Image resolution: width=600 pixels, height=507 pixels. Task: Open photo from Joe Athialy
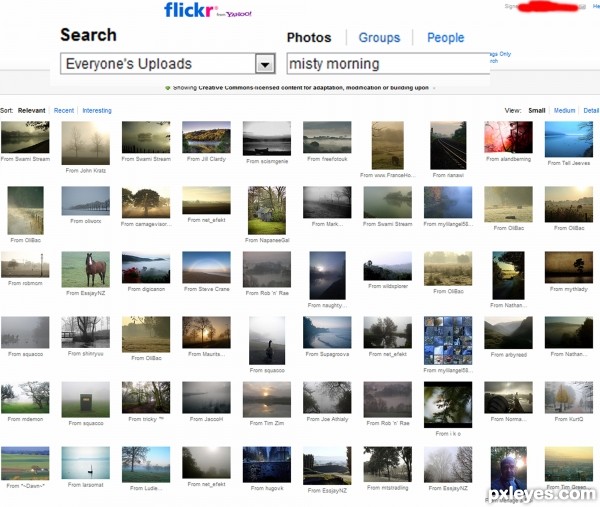[327, 397]
